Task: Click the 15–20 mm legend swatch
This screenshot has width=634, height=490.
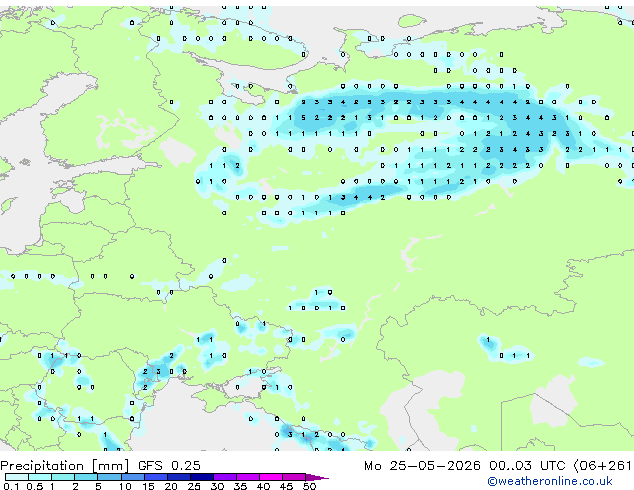Action: click(155, 477)
